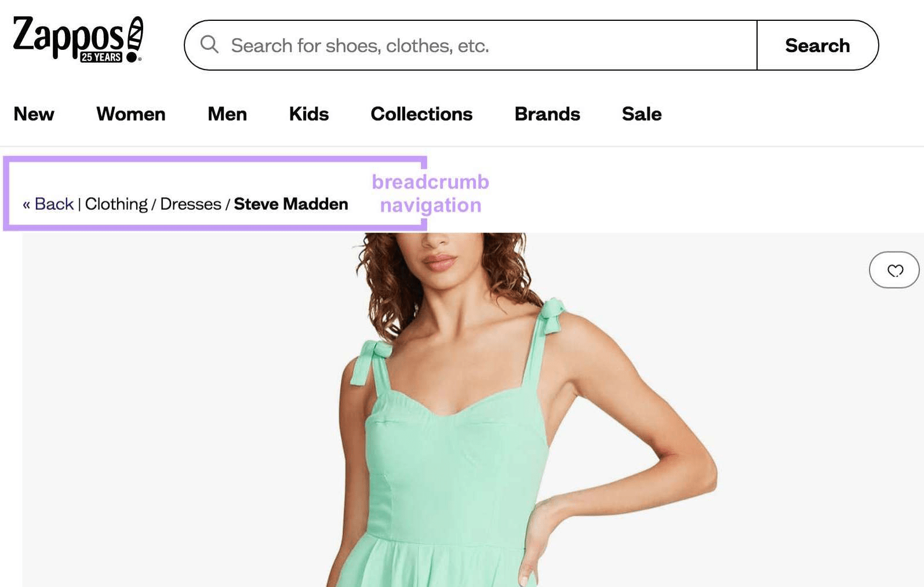This screenshot has height=587, width=924.
Task: Open the Men menu
Action: point(227,114)
